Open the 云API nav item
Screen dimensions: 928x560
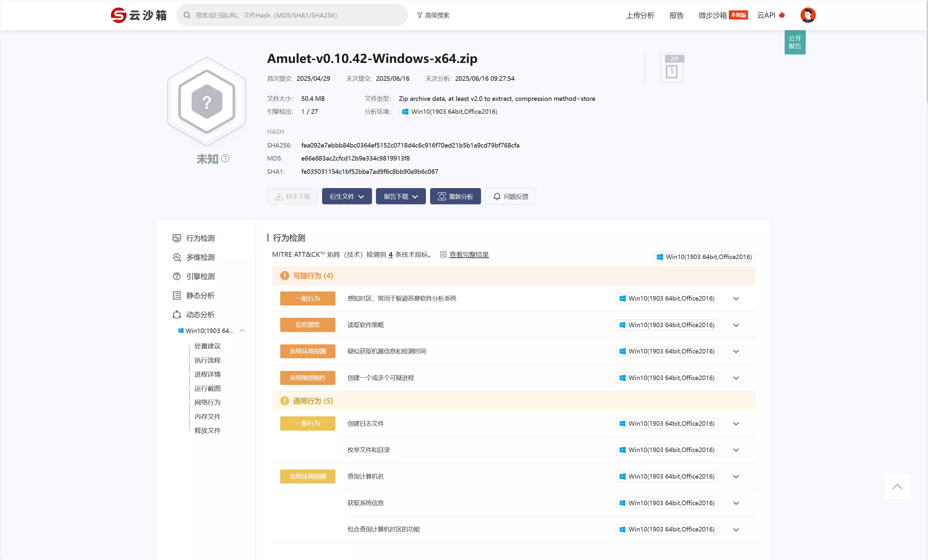click(x=771, y=16)
